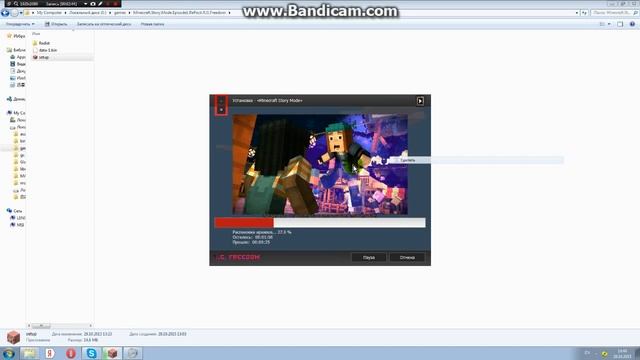Click the installer cube icon on taskbar

point(112,353)
